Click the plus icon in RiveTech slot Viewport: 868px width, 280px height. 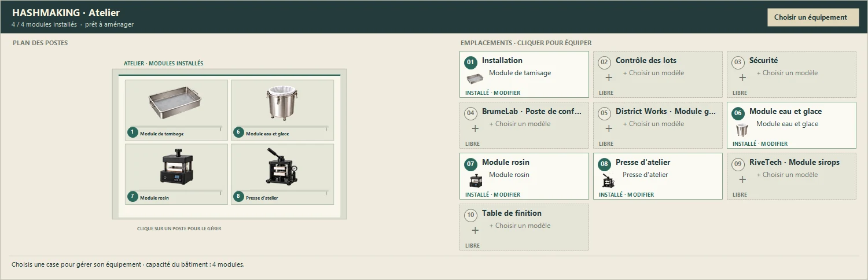pyautogui.click(x=742, y=179)
